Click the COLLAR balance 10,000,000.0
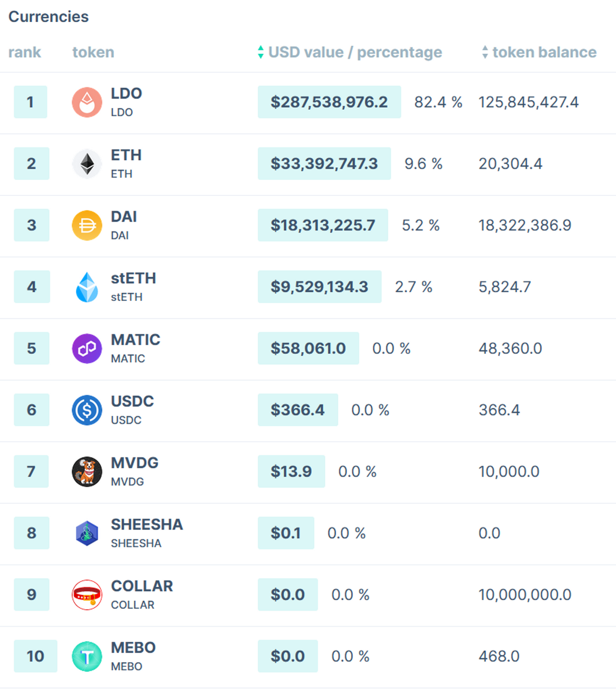 (x=525, y=595)
